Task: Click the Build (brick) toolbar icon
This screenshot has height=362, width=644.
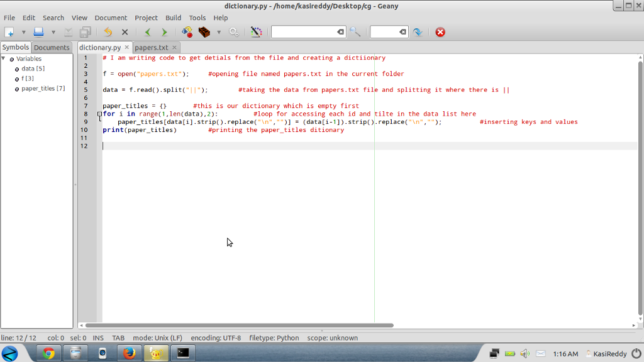Action: 204,32
